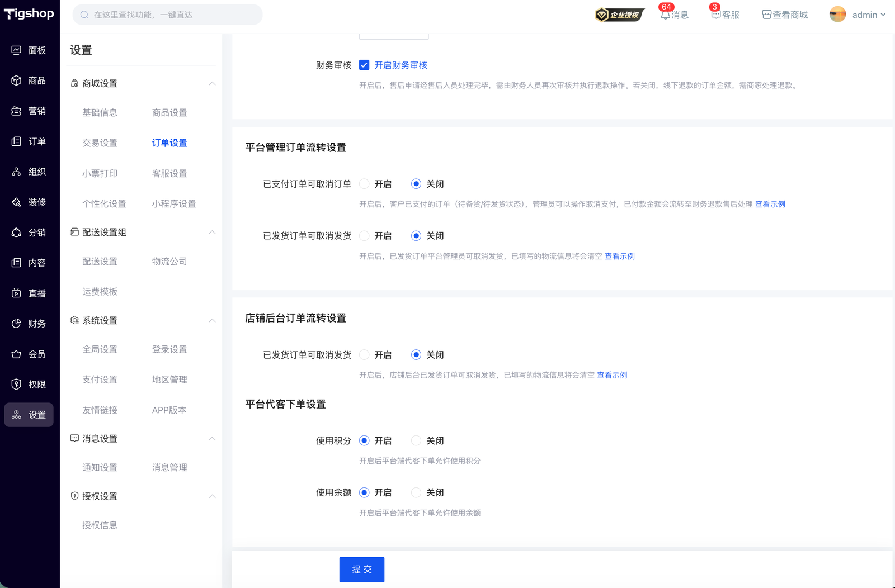Open the 营销 marketing icon

(16, 111)
